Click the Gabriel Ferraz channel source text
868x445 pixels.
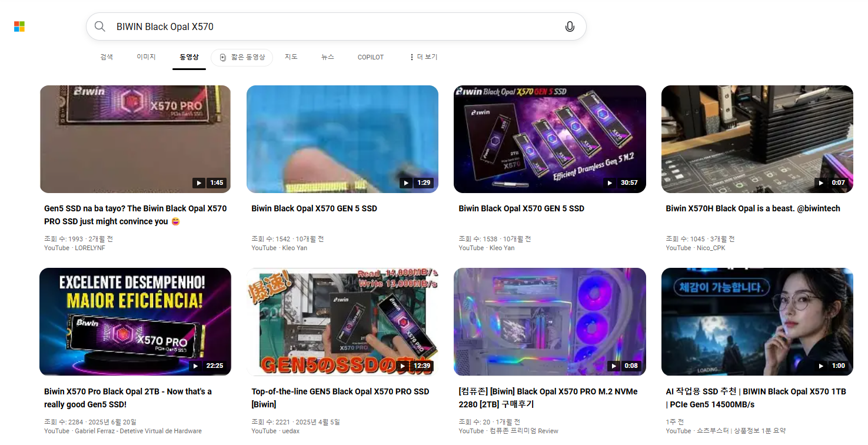[x=123, y=431]
